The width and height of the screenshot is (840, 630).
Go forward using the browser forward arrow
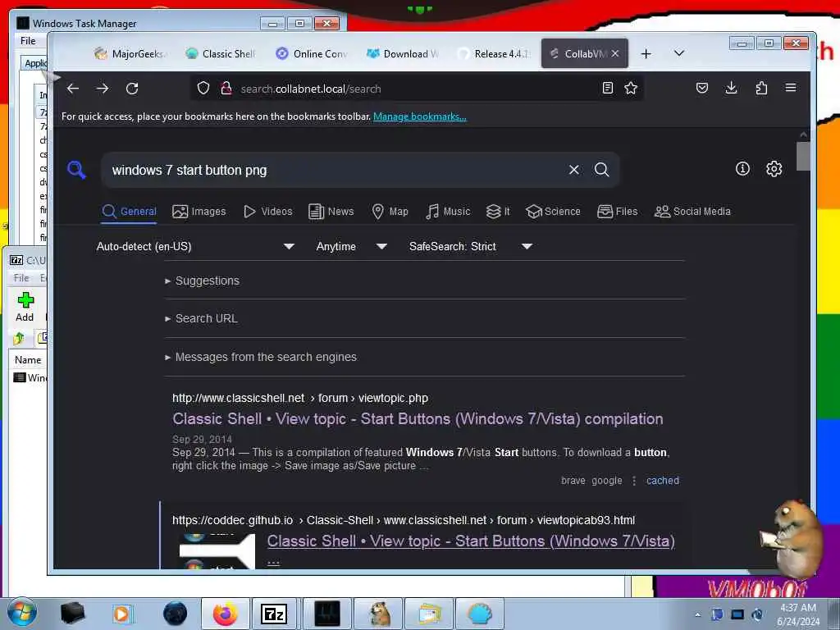[103, 89]
